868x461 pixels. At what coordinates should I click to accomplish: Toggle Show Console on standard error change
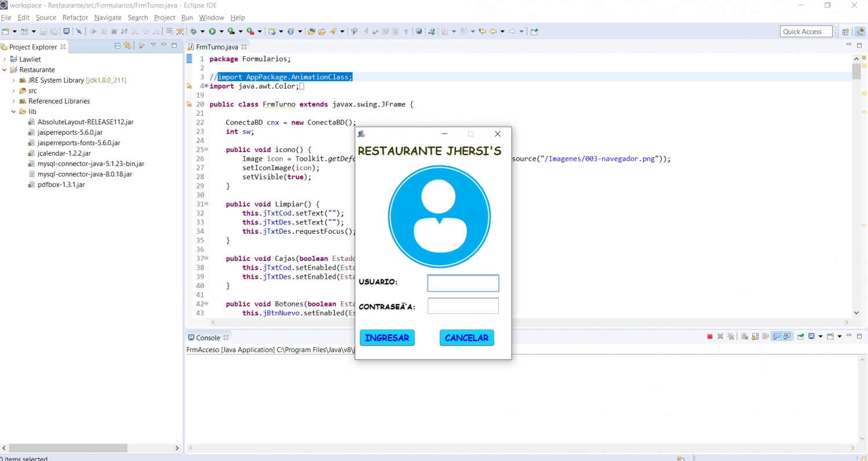pos(787,336)
